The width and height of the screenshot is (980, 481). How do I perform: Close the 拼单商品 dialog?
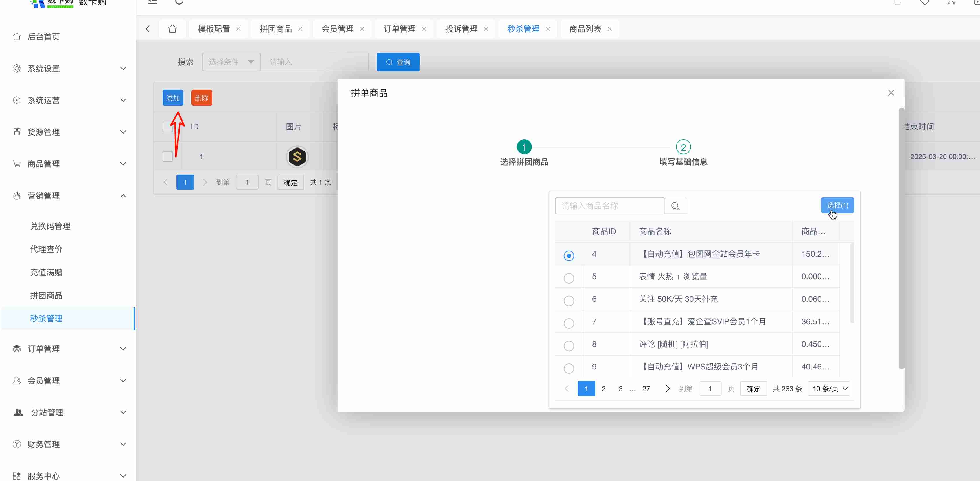(891, 93)
